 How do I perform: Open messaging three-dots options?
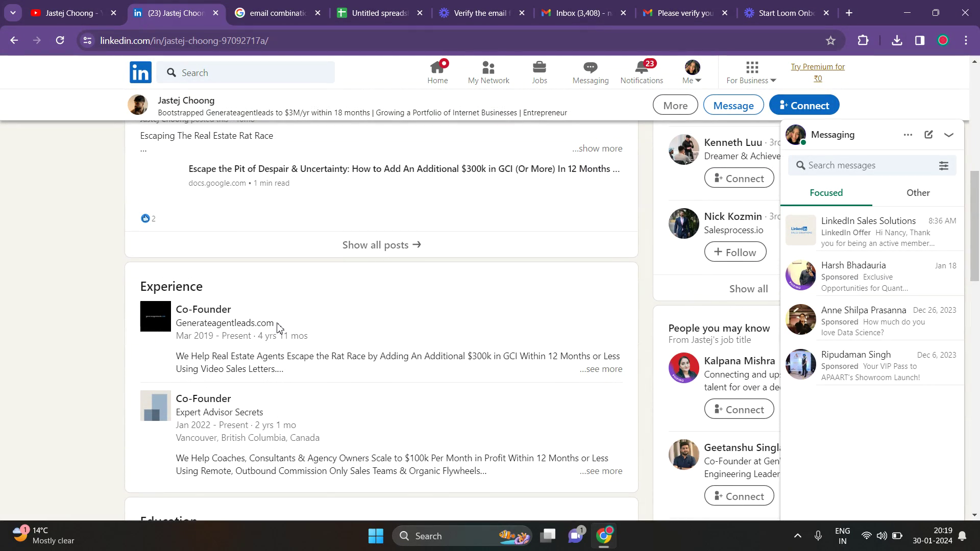coord(908,135)
